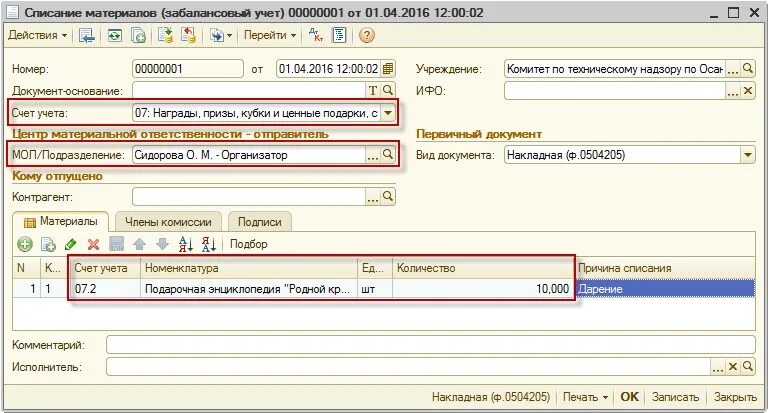Image resolution: width=768 pixels, height=413 pixels.
Task: Open Контрагент via magnifier icon
Action: tap(388, 197)
